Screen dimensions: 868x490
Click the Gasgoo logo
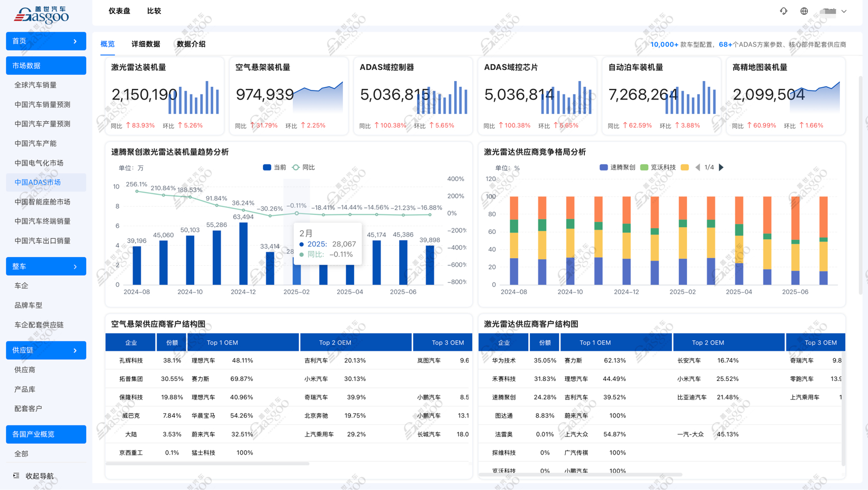pos(41,15)
